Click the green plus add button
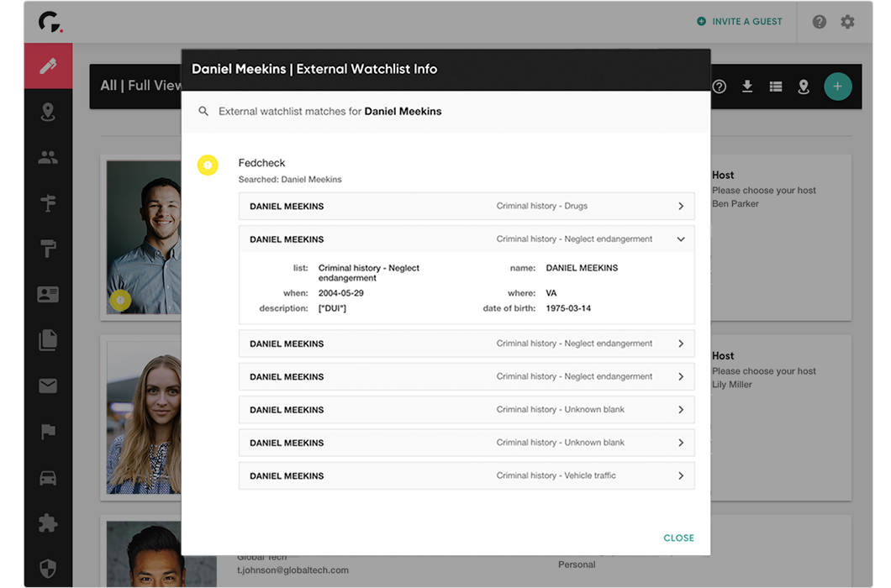The height and width of the screenshot is (588, 891). pos(837,87)
